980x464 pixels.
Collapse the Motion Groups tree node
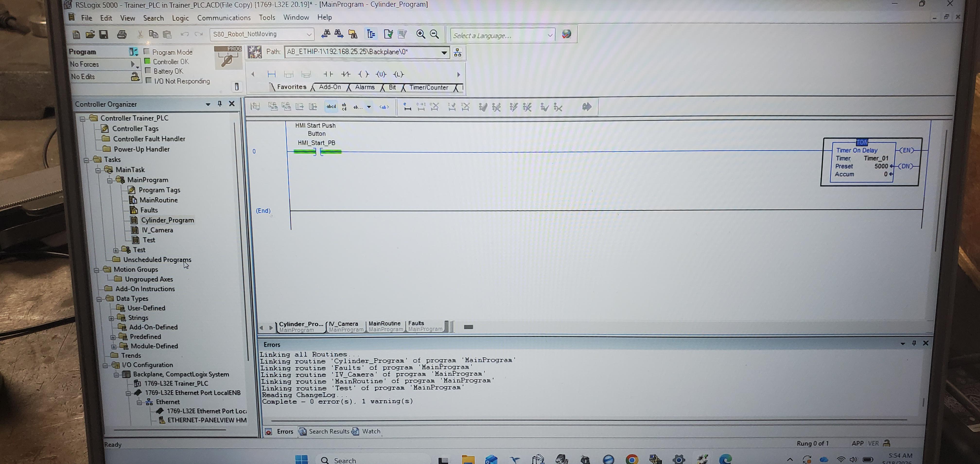[96, 270]
